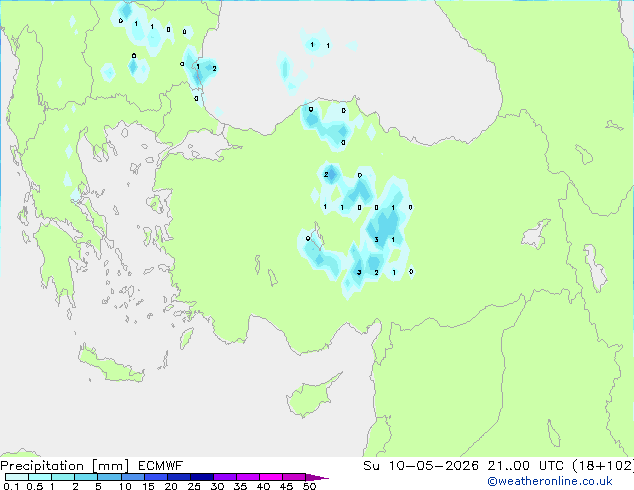Click the '0.5' legend scale label
Screen dimensions: 634x490
(34, 486)
